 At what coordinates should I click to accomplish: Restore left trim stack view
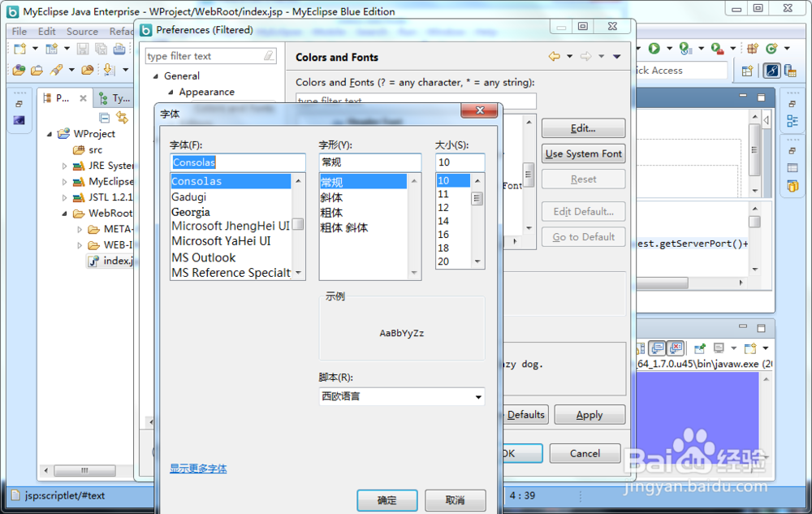click(19, 104)
